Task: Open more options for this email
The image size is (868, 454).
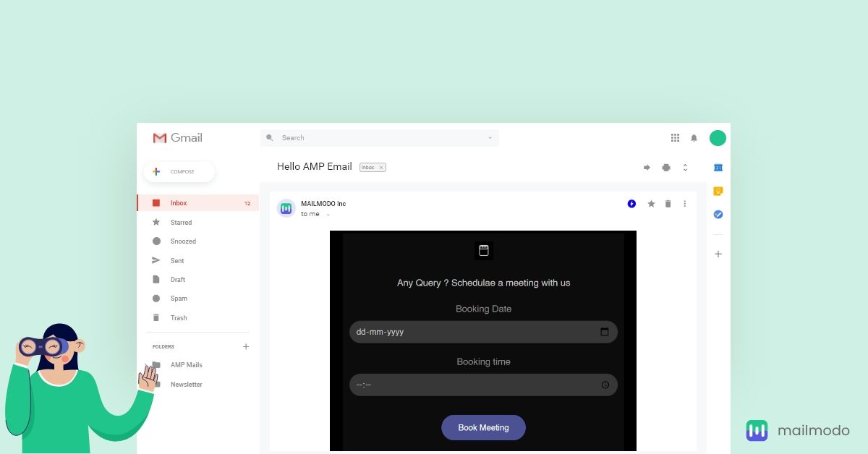Action: pyautogui.click(x=684, y=204)
